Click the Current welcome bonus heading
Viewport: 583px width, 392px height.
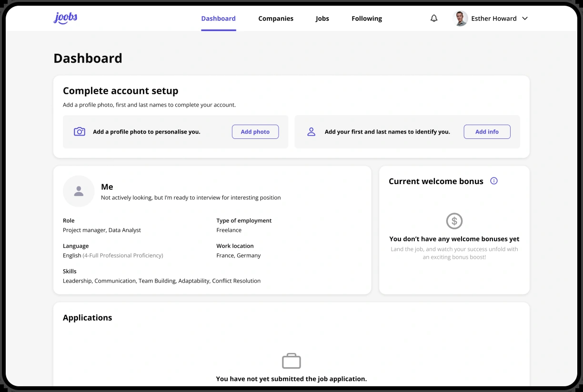436,181
